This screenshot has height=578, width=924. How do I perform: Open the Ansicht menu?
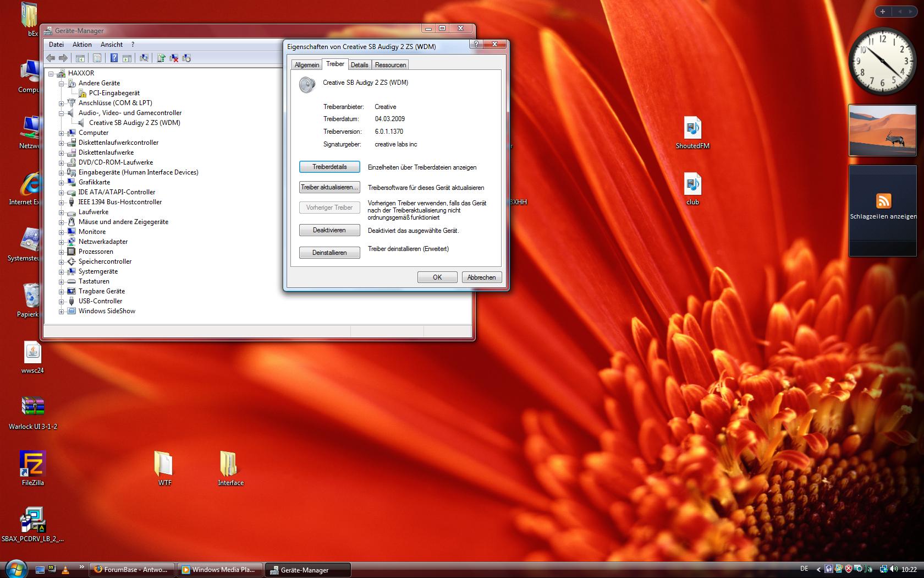(112, 45)
